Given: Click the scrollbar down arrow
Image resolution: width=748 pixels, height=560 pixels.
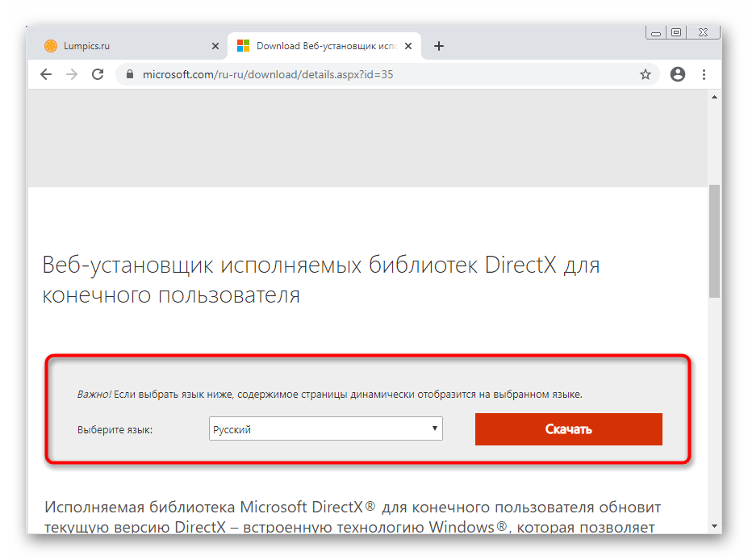Looking at the screenshot, I should point(714,526).
